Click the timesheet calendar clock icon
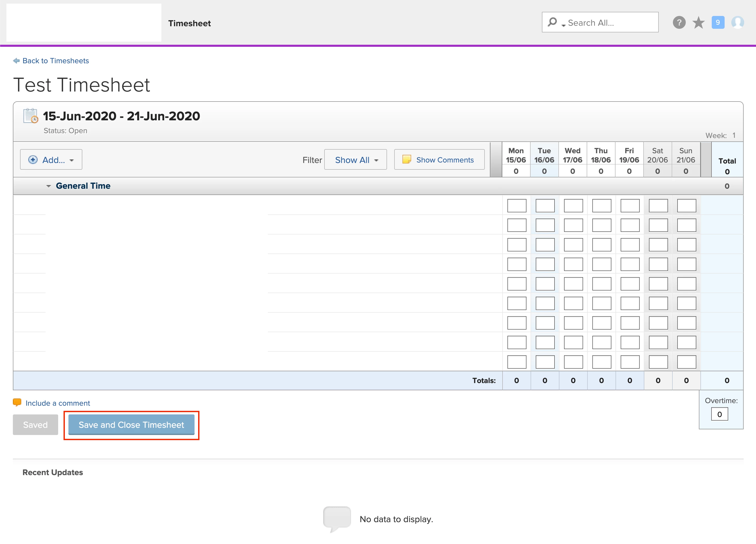The image size is (756, 544). click(30, 116)
